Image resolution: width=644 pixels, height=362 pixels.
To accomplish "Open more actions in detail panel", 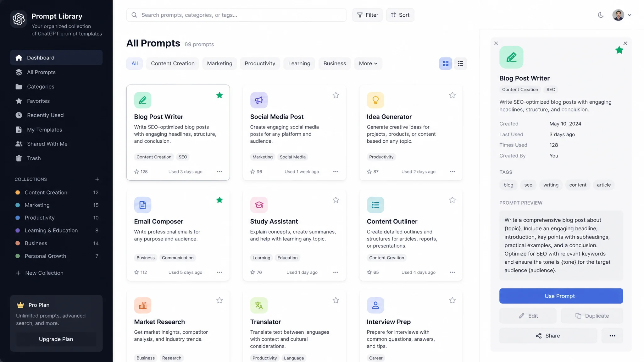I will point(612,336).
